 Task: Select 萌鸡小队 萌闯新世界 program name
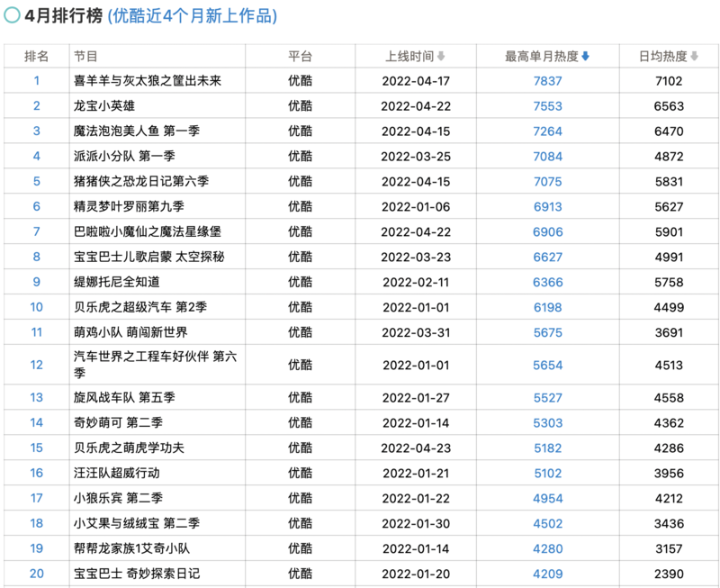(130, 332)
